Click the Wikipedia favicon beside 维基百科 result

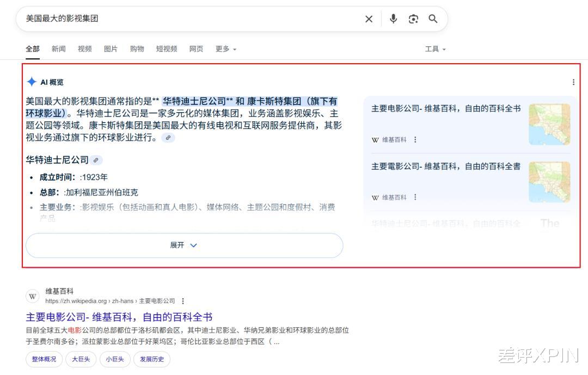32,296
